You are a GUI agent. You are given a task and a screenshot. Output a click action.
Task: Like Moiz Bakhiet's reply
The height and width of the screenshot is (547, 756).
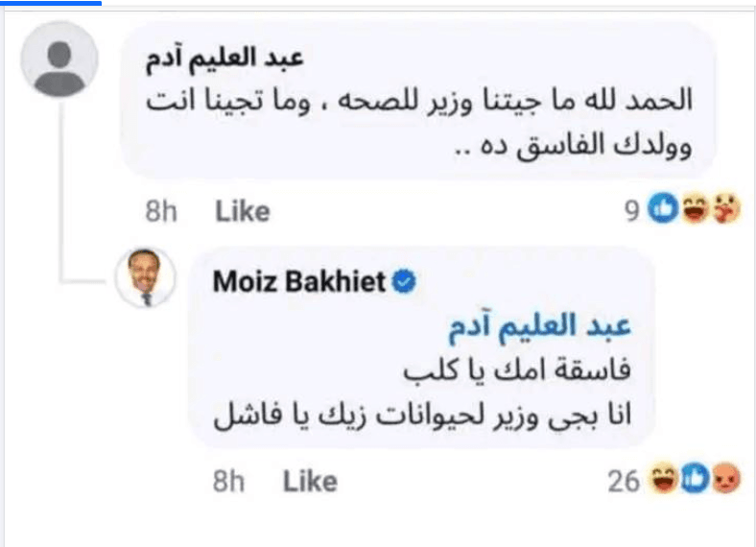tap(309, 481)
